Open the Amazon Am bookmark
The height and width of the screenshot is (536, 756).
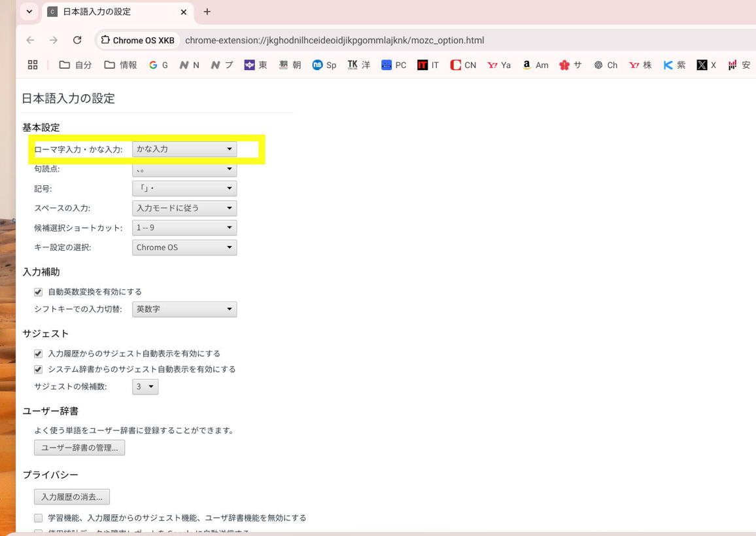pyautogui.click(x=535, y=65)
